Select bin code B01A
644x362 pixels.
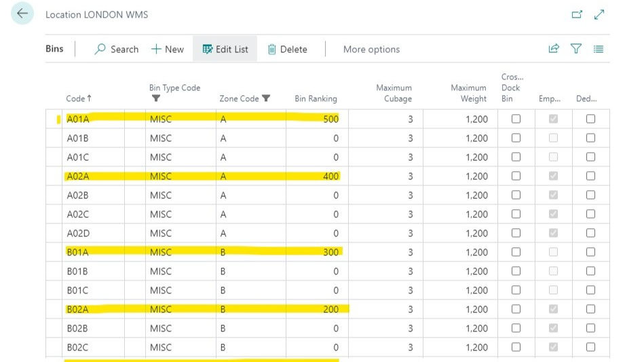pos(77,252)
